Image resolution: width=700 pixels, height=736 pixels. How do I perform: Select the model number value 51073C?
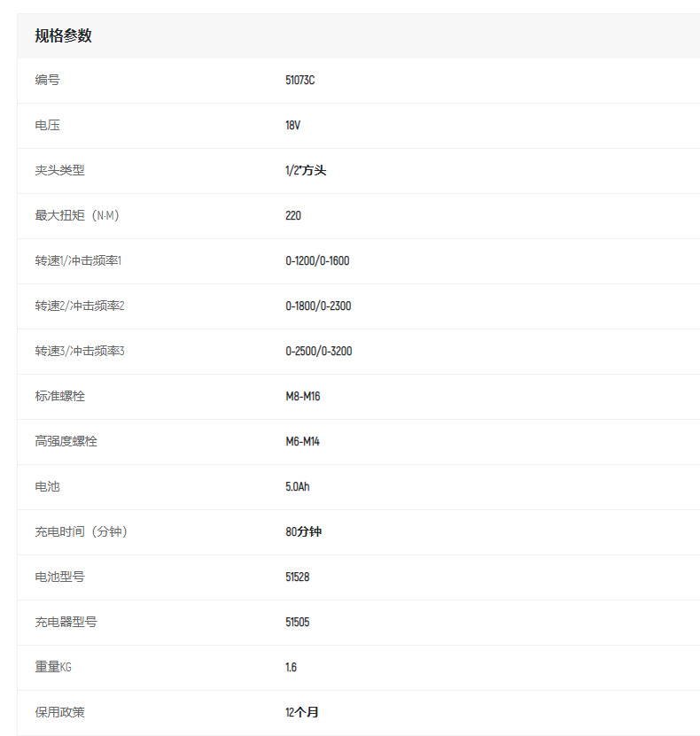[x=299, y=81]
